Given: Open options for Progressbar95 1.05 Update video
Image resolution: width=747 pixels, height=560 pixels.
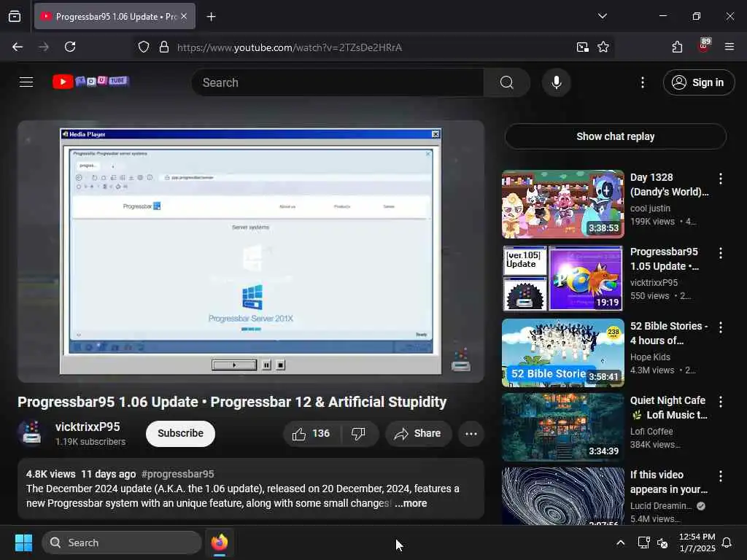Looking at the screenshot, I should coord(720,253).
